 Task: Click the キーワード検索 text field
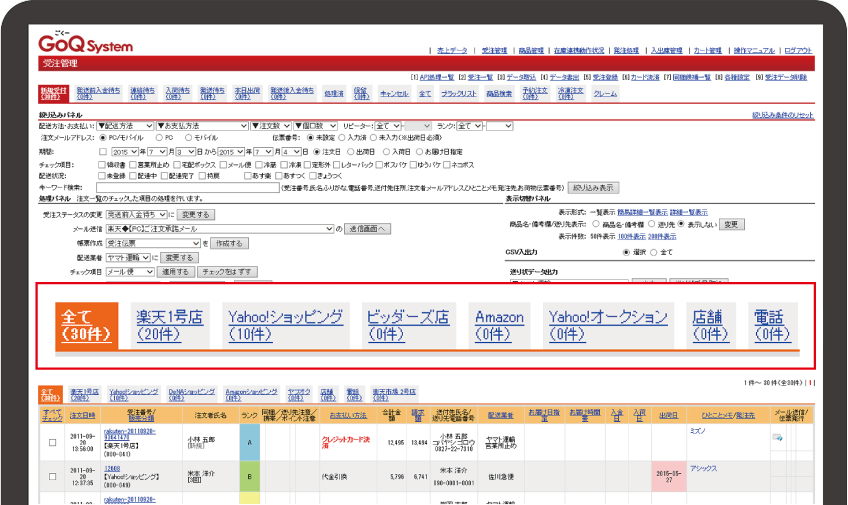[x=188, y=188]
